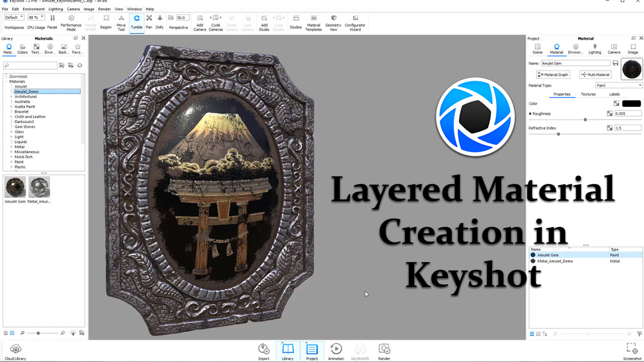Open the Render dialog
The image size is (644, 362).
tap(384, 352)
